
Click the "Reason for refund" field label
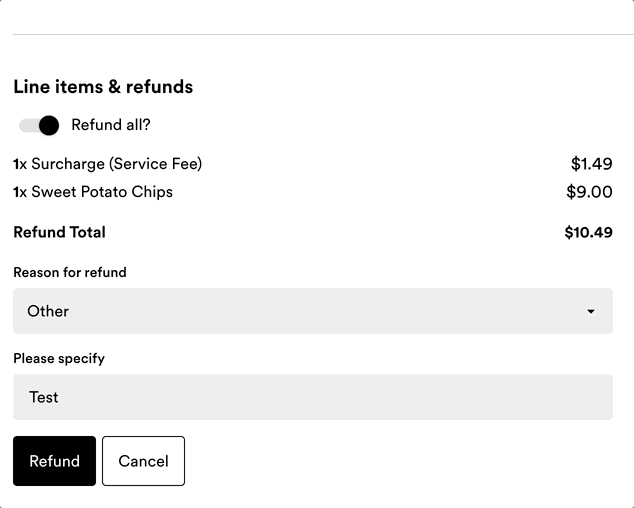click(70, 272)
